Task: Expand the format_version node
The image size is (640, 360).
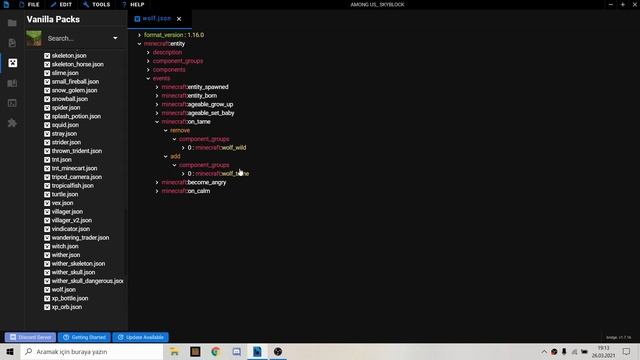Action: tap(140, 35)
